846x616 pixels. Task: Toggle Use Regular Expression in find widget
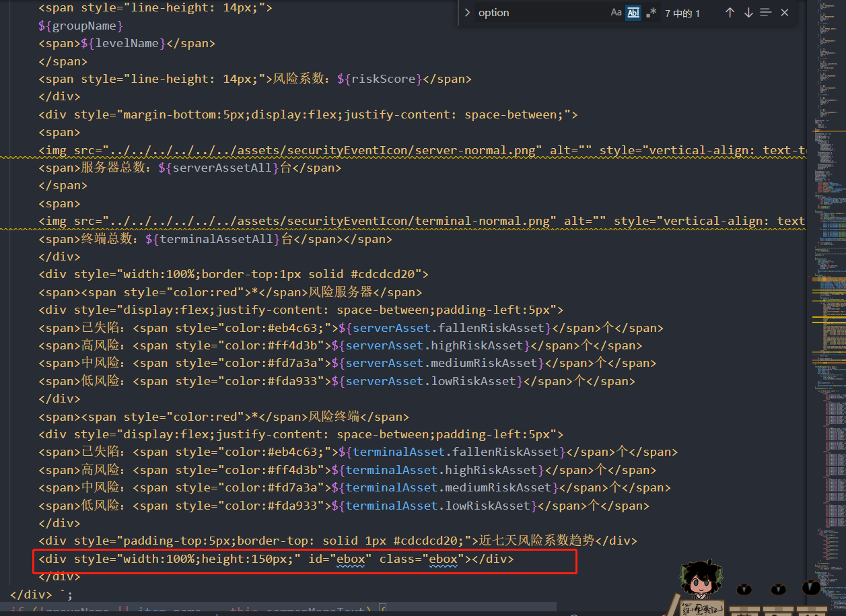pos(651,13)
